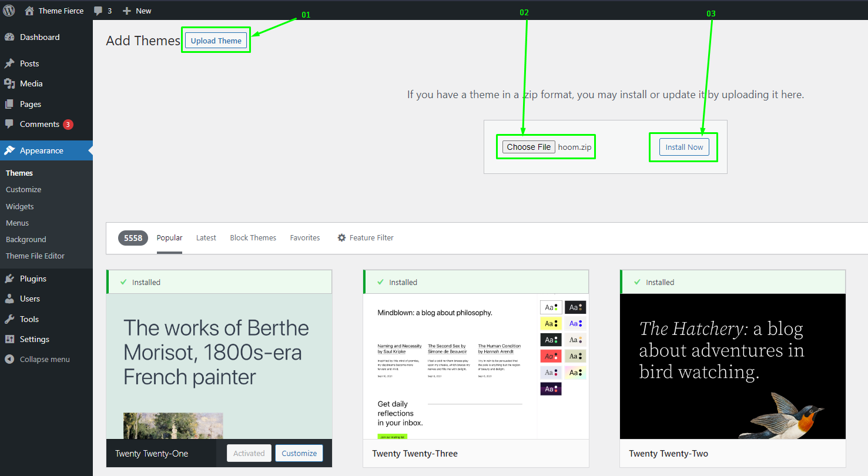This screenshot has height=476, width=868.
Task: Click the WordPress logo icon
Action: coord(9,10)
